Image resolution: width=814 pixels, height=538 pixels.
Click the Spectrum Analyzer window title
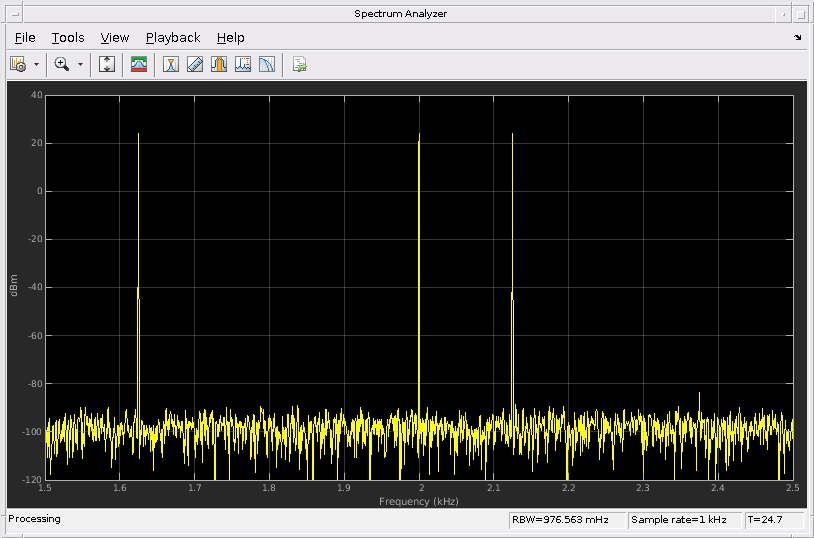click(400, 14)
